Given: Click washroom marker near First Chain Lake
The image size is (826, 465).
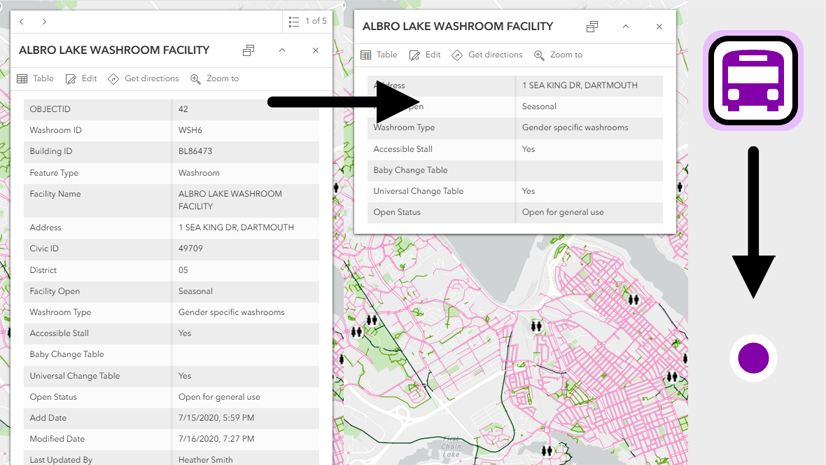Looking at the screenshot, I should pyautogui.click(x=547, y=451).
